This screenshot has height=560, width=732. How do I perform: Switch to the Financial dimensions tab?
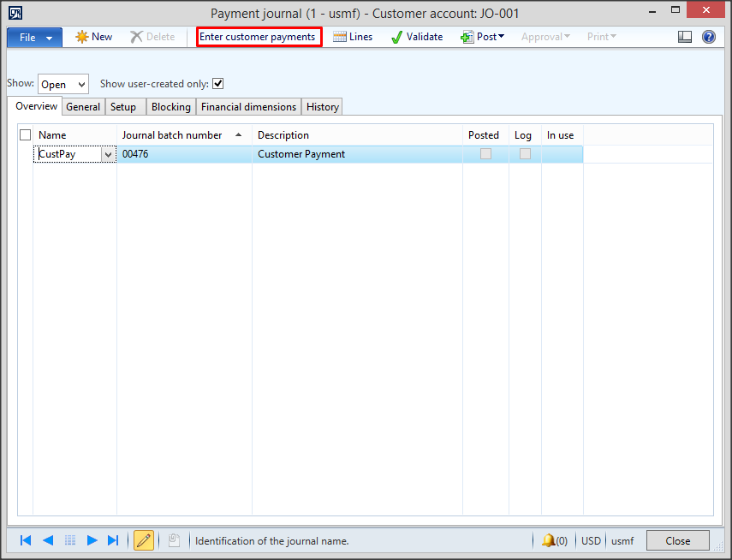click(x=248, y=106)
